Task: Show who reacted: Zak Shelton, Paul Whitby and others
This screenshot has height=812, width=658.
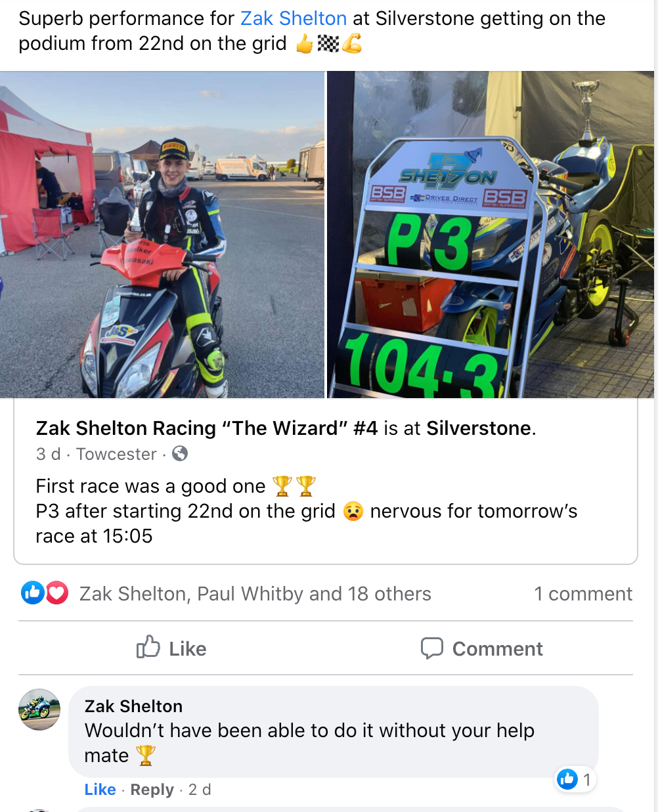Action: [255, 594]
